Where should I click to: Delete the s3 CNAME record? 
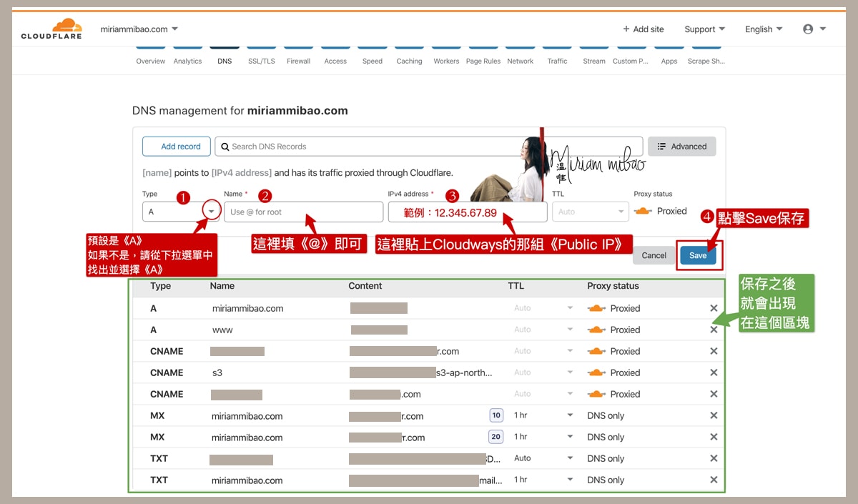tap(714, 372)
